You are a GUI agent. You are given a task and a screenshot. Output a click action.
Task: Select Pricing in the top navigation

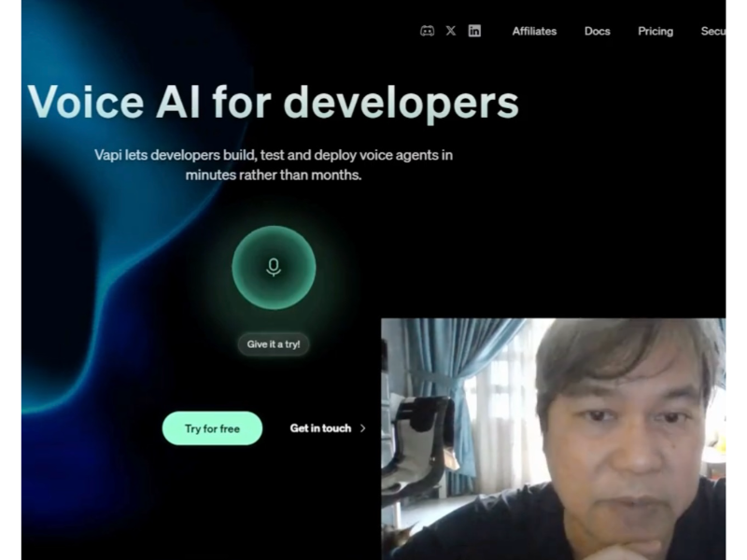(x=655, y=31)
